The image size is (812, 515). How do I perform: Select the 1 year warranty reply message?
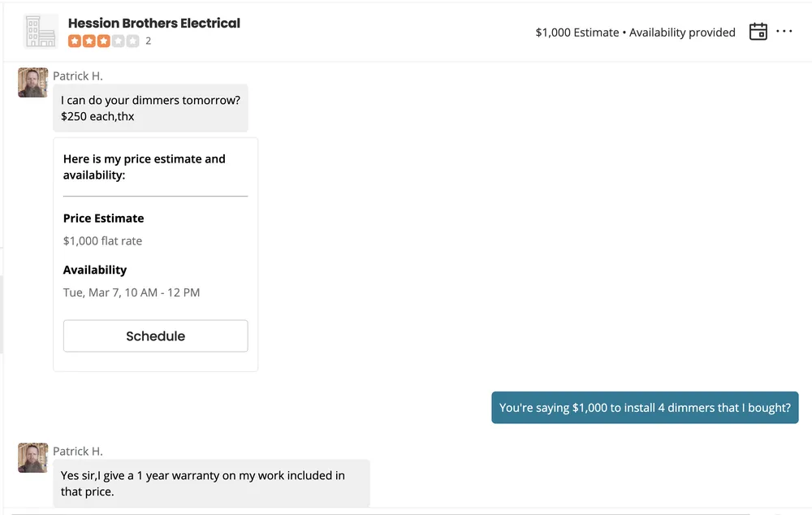tap(211, 483)
